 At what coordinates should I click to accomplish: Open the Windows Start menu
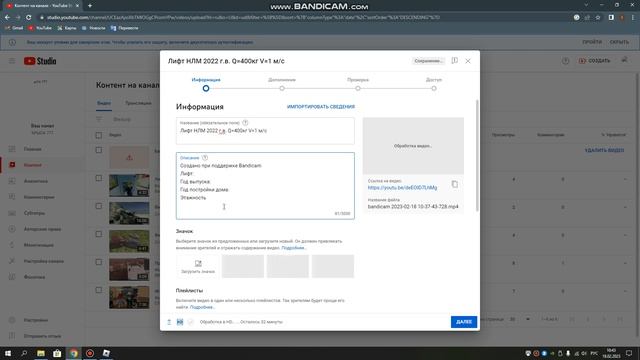pos(8,353)
